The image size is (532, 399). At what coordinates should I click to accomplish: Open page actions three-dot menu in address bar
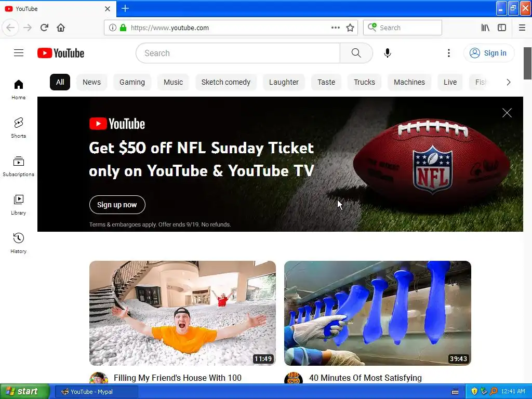[336, 28]
